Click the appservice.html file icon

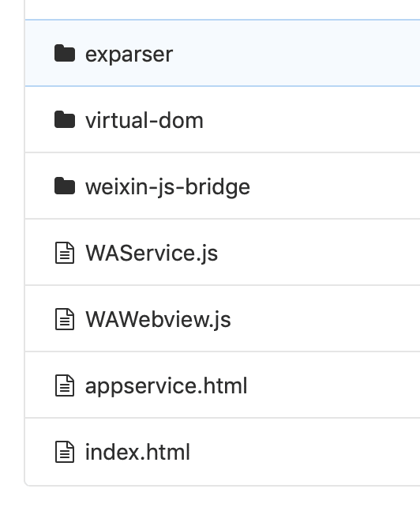coord(65,385)
